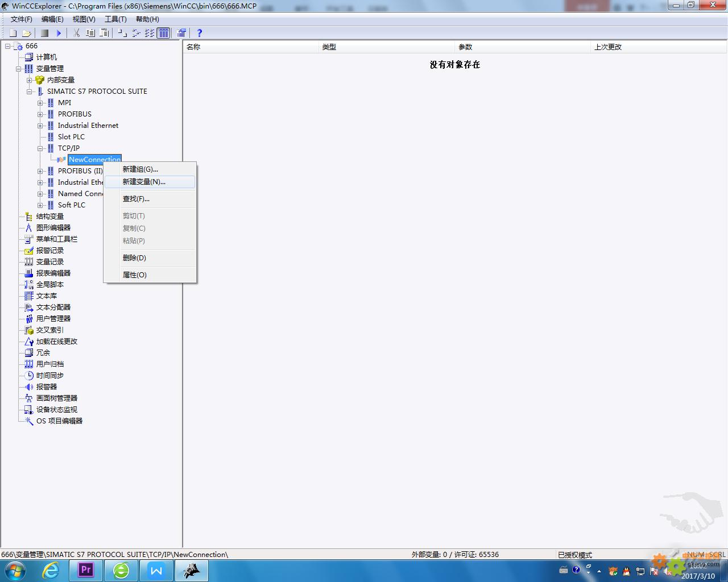The height and width of the screenshot is (582, 728).
Task: Click the Deactivate runtime stop icon
Action: coord(44,33)
